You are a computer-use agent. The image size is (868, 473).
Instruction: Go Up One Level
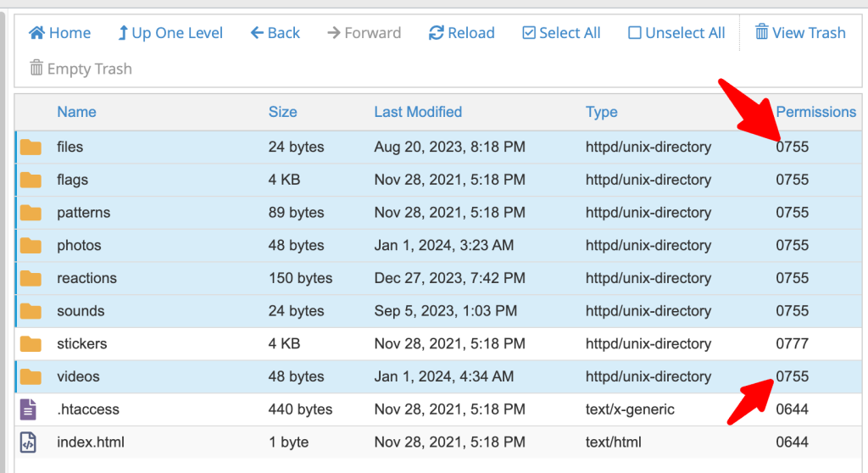pyautogui.click(x=170, y=33)
